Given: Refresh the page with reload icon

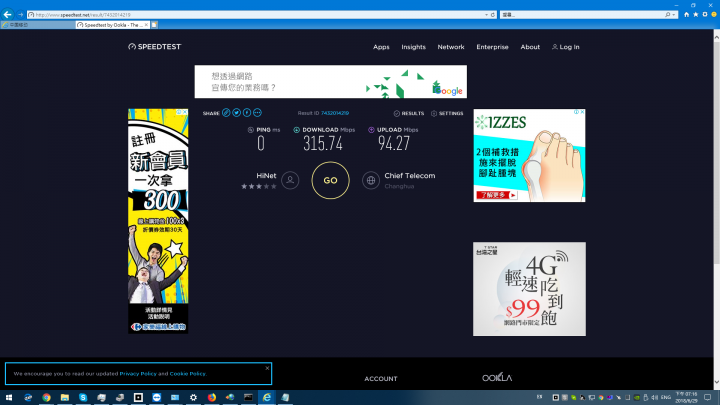Looking at the screenshot, I should 493,15.
